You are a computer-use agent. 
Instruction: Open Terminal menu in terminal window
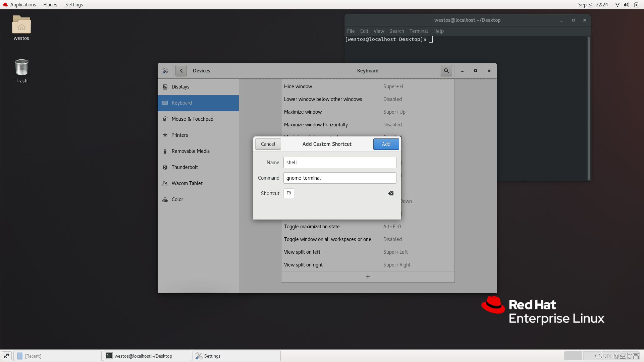419,31
